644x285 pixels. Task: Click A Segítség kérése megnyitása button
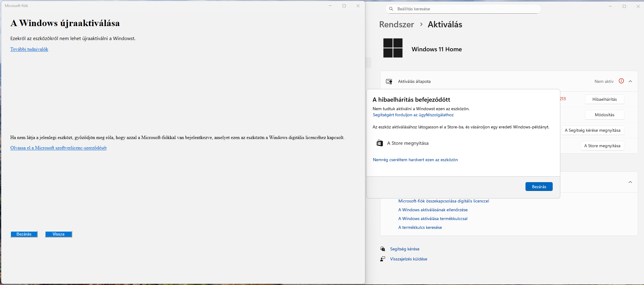[x=592, y=130]
